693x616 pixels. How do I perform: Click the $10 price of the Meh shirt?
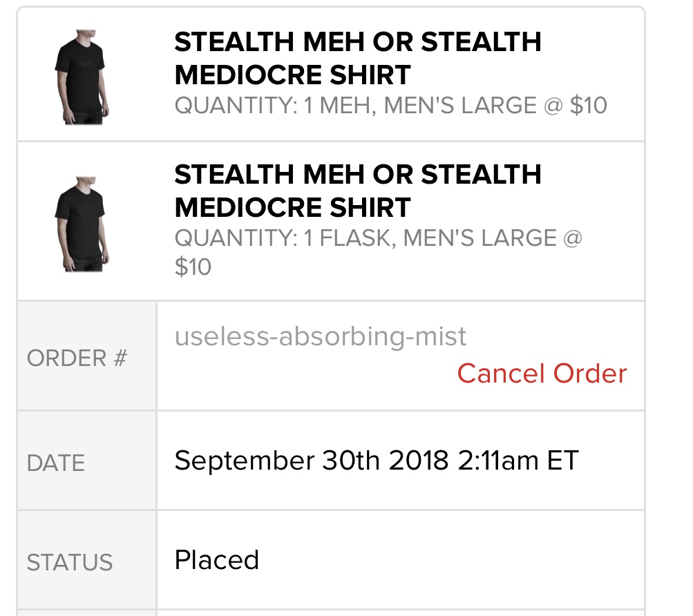tap(588, 106)
